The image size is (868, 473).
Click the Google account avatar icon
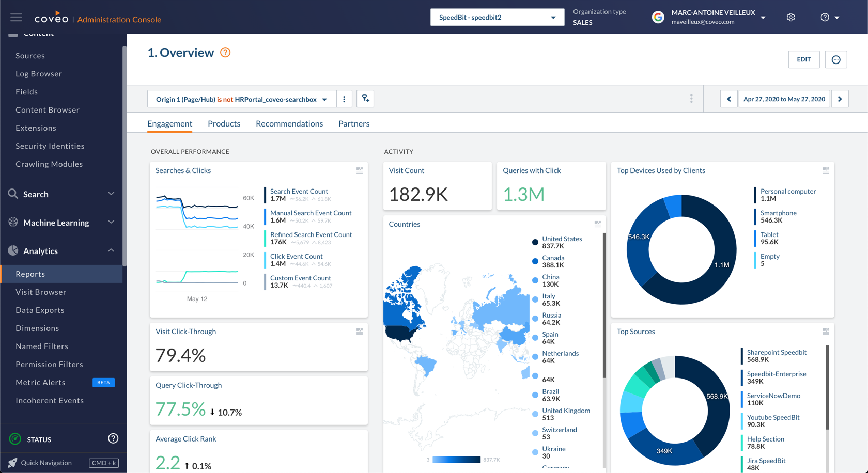point(658,17)
